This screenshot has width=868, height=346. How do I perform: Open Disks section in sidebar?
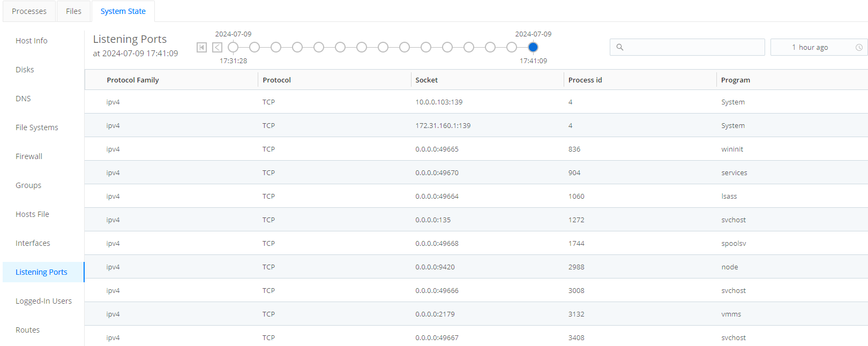pos(25,70)
